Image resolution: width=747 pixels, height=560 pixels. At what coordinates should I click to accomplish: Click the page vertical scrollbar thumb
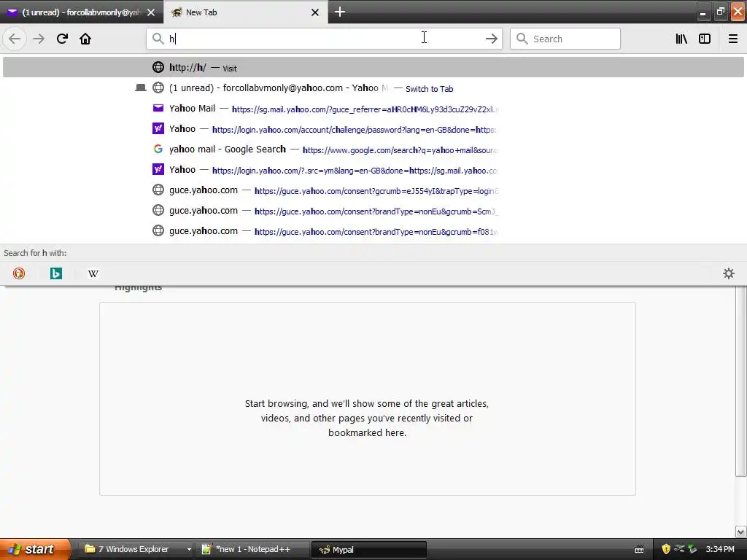point(740,381)
